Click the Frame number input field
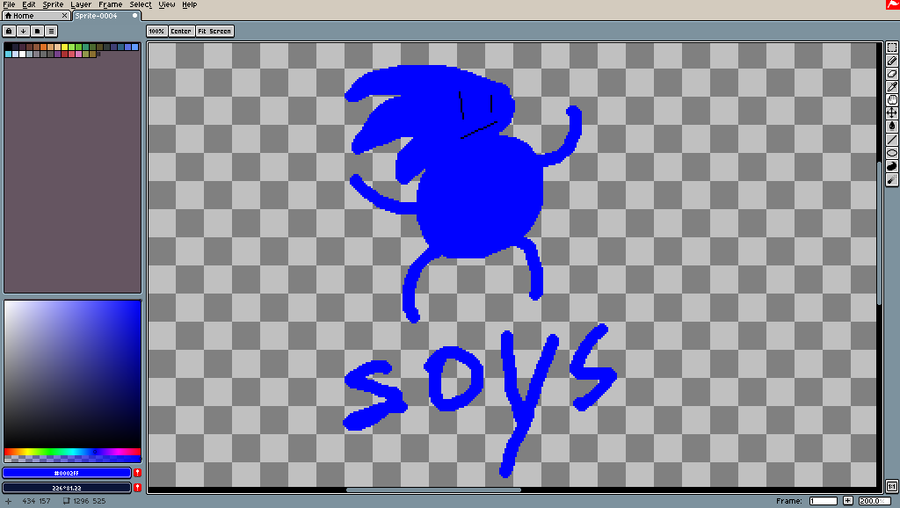The width and height of the screenshot is (900, 508). pyautogui.click(x=823, y=501)
